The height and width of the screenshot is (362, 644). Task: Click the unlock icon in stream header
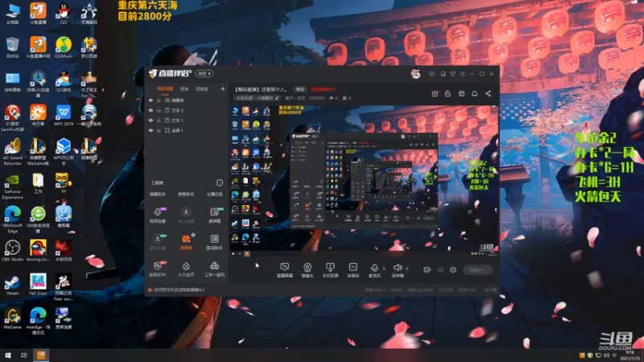pyautogui.click(x=448, y=93)
